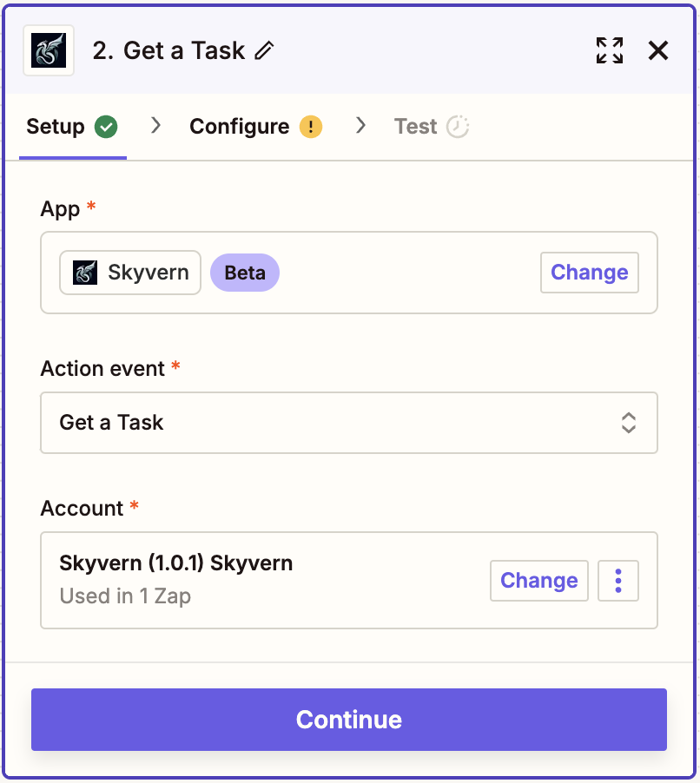The height and width of the screenshot is (783, 700).
Task: Click the pencil icon to rename step
Action: point(264,51)
